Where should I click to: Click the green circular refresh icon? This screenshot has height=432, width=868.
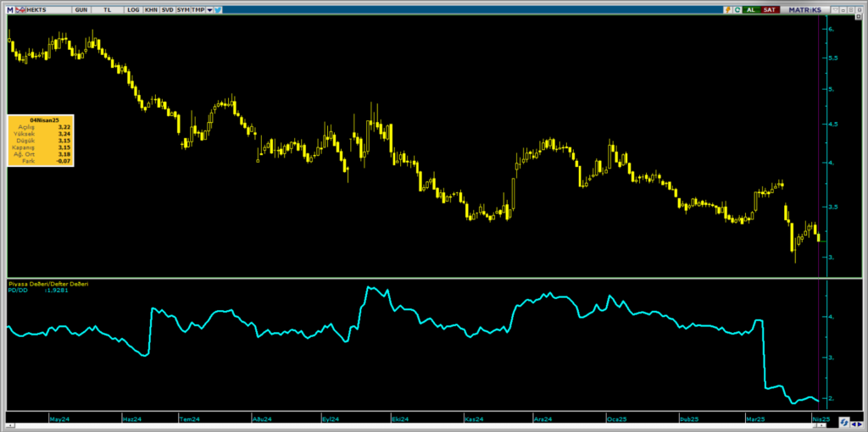click(737, 10)
